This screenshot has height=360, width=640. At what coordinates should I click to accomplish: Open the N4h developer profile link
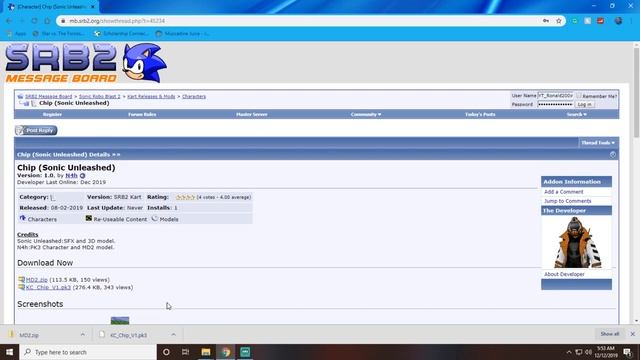click(71, 176)
